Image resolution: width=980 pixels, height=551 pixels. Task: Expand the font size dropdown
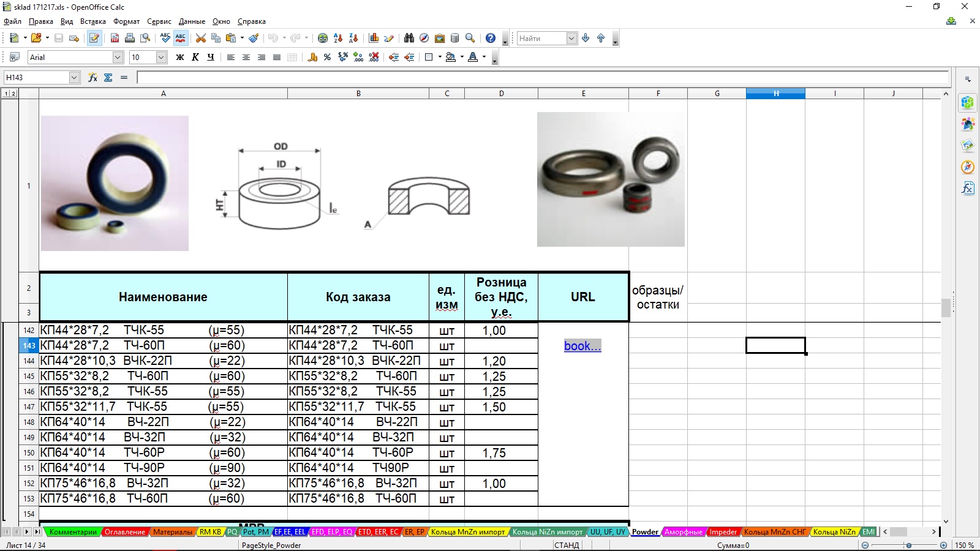click(161, 57)
